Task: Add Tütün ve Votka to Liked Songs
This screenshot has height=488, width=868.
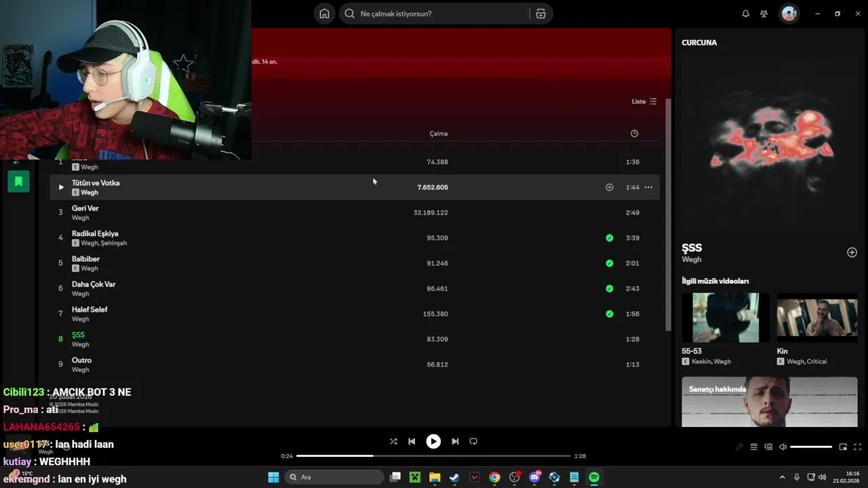Action: [609, 187]
